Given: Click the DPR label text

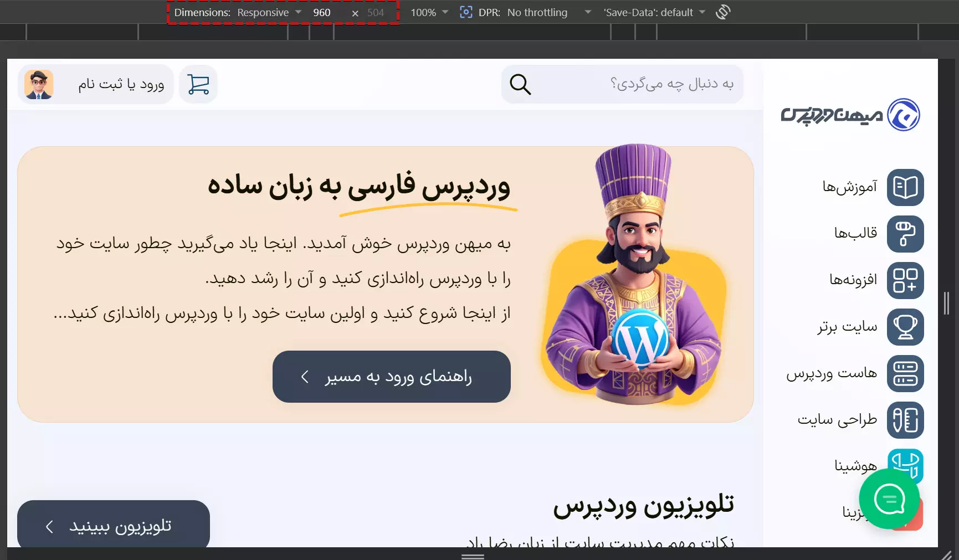Looking at the screenshot, I should point(489,12).
